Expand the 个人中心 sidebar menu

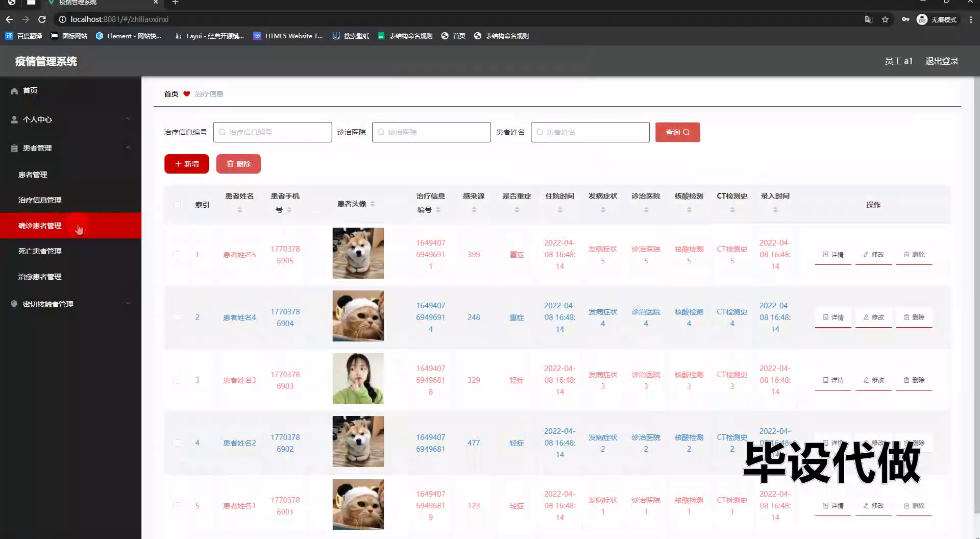click(70, 119)
